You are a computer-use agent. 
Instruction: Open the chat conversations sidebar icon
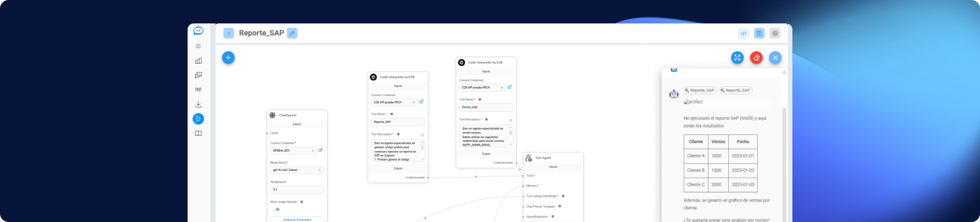198,75
